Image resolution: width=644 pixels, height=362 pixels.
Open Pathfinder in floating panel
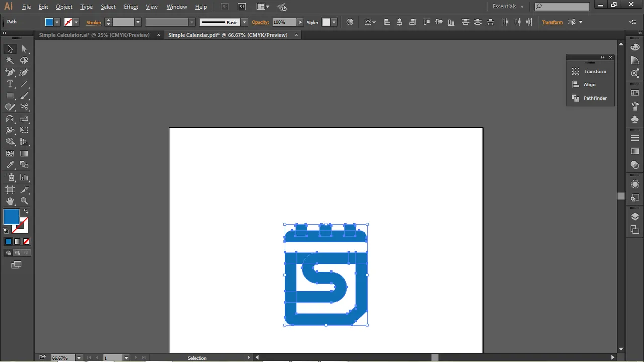[x=590, y=98]
